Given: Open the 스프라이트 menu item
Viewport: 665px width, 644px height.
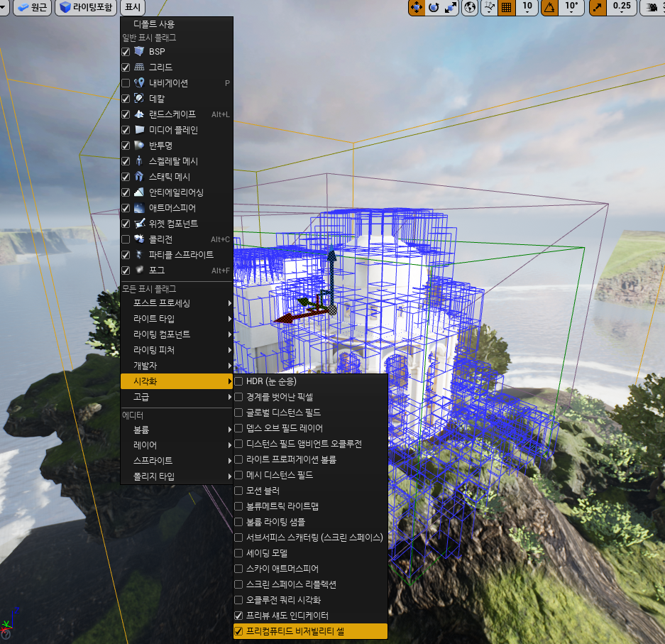Looking at the screenshot, I should pyautogui.click(x=177, y=460).
